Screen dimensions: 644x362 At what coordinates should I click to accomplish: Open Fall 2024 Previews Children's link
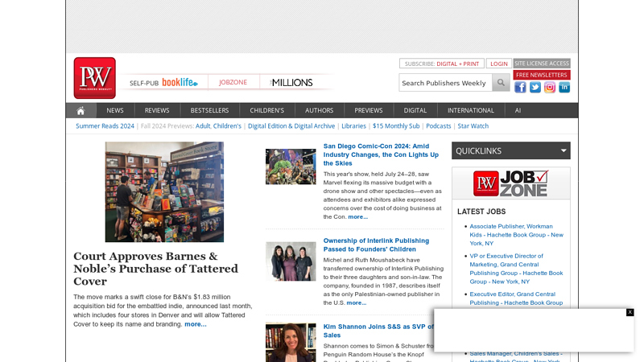[x=227, y=126]
